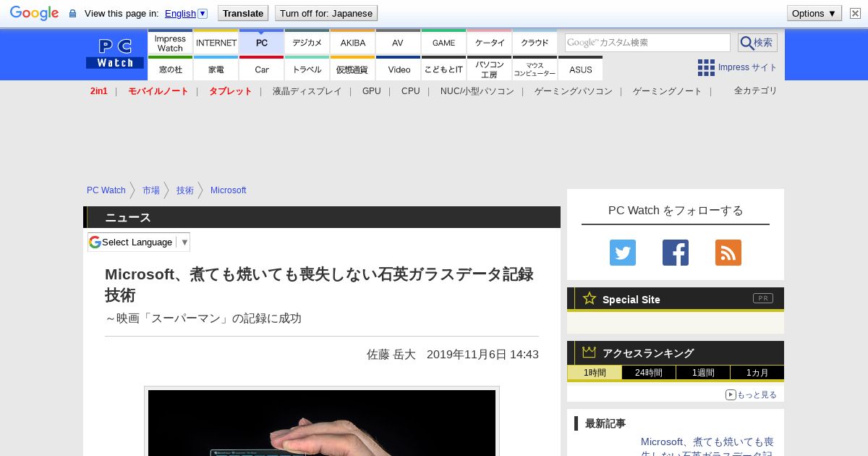Open the Options dropdown menu
This screenshot has width=868, height=456.
tap(814, 13)
